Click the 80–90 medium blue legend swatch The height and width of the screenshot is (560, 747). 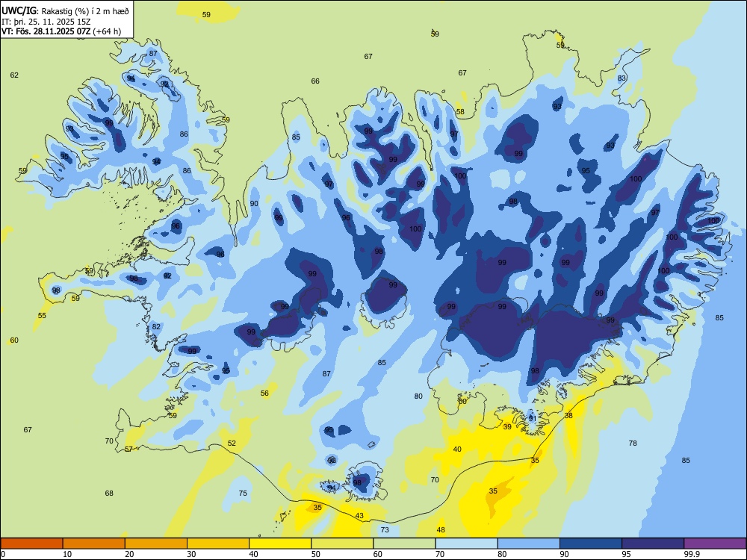[529, 544]
